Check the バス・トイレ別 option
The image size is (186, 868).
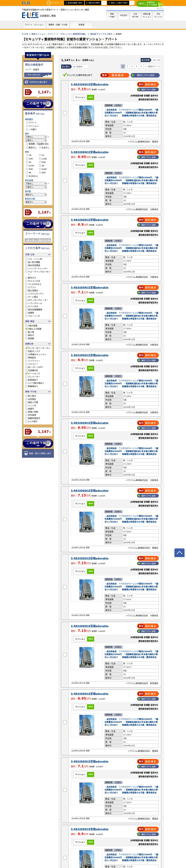click(26, 259)
